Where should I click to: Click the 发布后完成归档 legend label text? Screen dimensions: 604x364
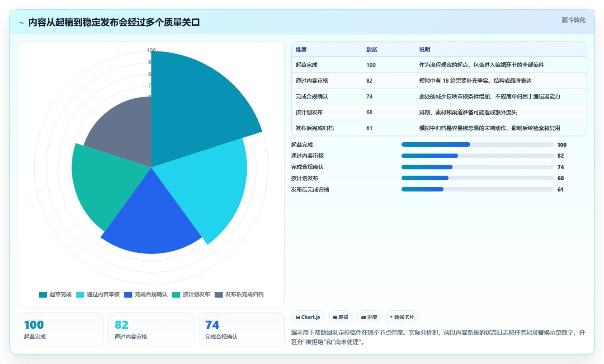pyautogui.click(x=244, y=294)
